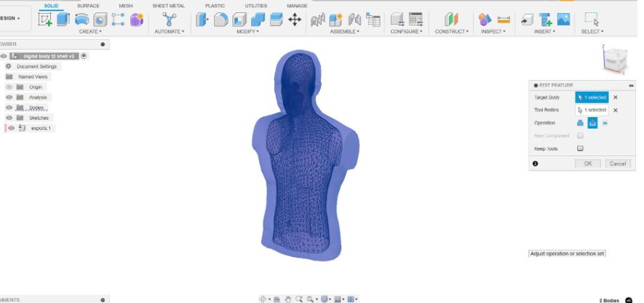Click the Create Sketch tool icon
The image size is (644, 303).
click(x=45, y=20)
